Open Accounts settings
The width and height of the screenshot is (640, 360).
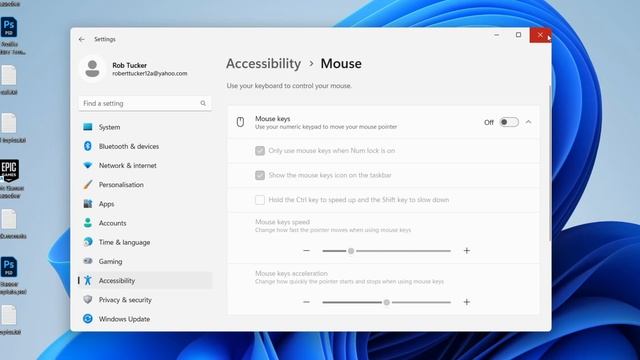145,223
